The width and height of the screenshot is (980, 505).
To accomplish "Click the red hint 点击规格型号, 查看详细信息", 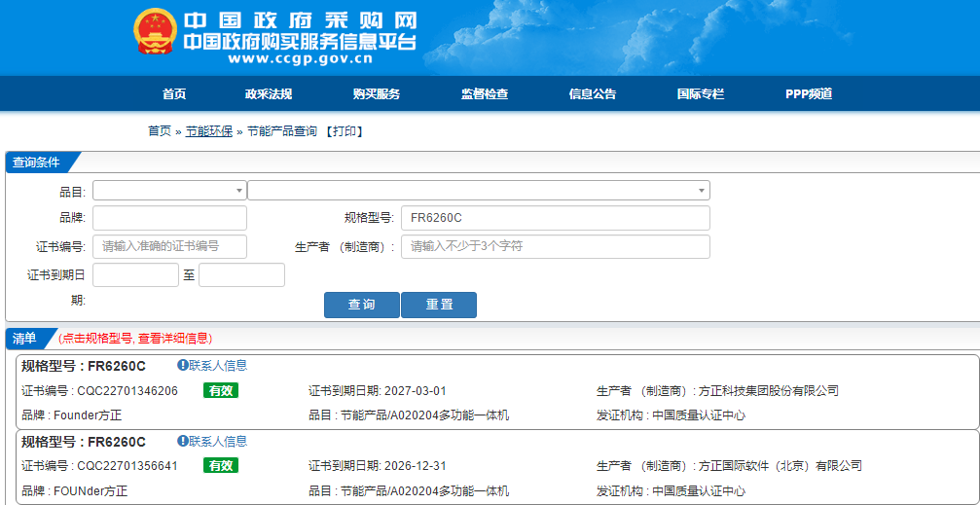I will point(135,339).
